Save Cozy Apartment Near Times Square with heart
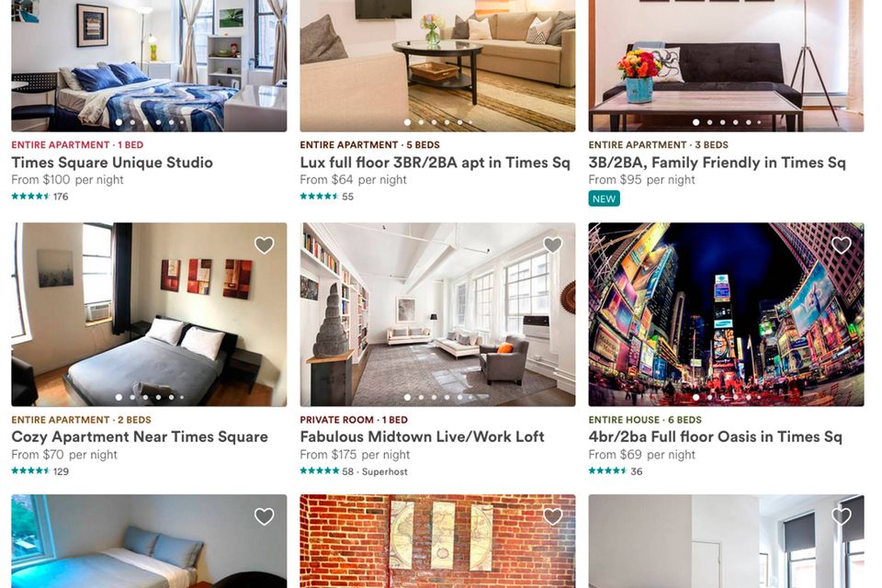The height and width of the screenshot is (588, 882). click(265, 244)
